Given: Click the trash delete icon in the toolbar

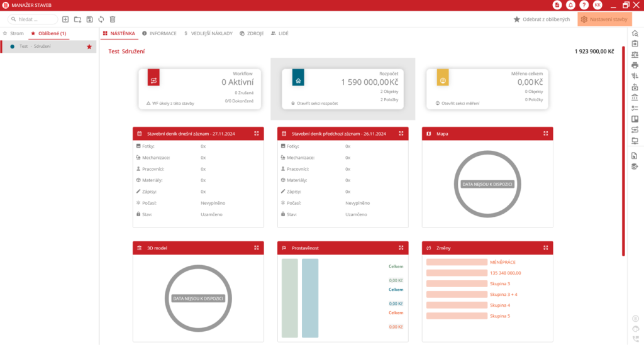Looking at the screenshot, I should [x=113, y=19].
